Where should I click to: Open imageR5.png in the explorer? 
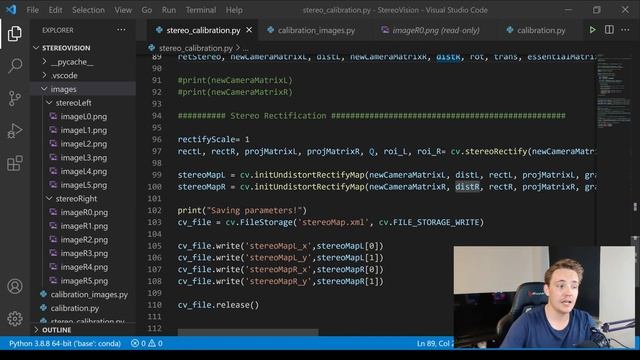click(84, 281)
